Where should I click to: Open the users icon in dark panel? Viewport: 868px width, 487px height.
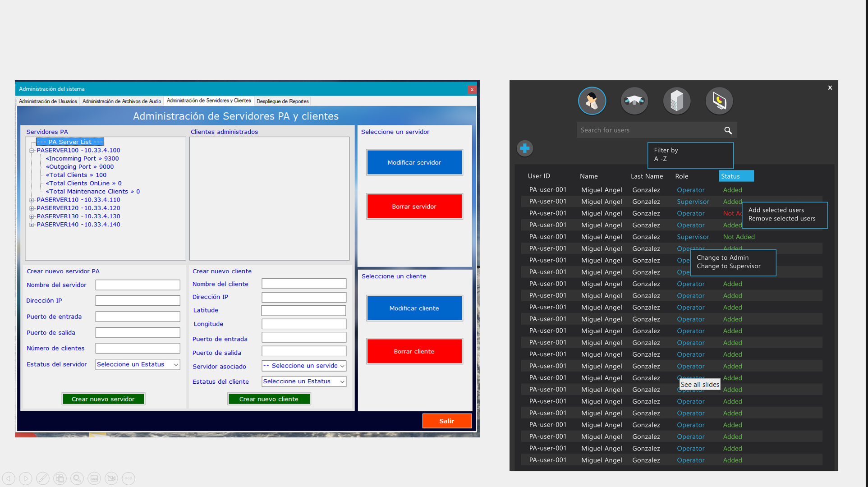point(592,101)
